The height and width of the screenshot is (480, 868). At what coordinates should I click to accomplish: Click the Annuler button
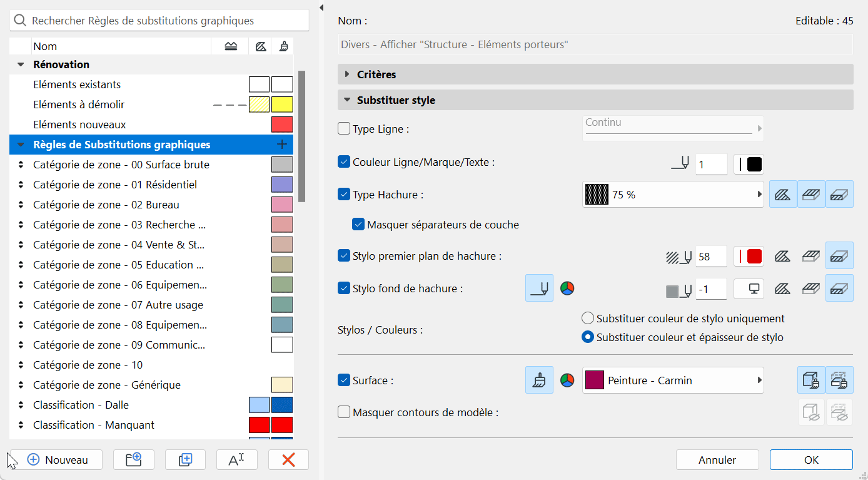(x=717, y=459)
